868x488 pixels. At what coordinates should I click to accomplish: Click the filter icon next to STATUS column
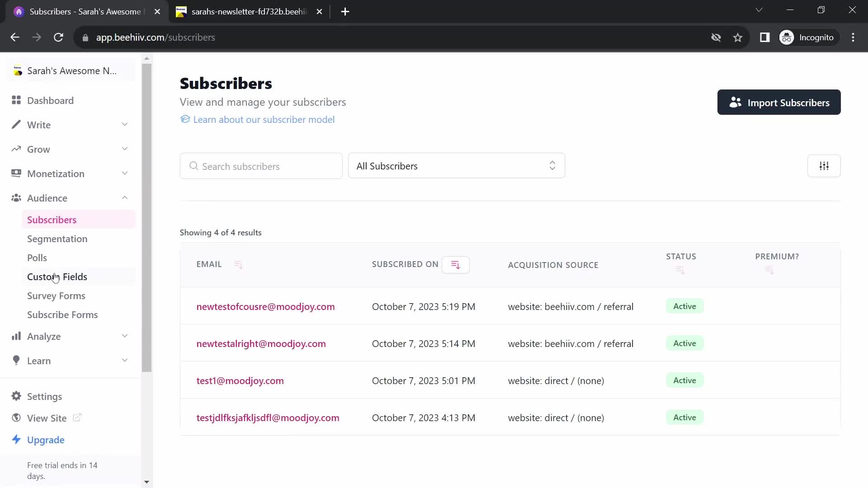pyautogui.click(x=680, y=271)
